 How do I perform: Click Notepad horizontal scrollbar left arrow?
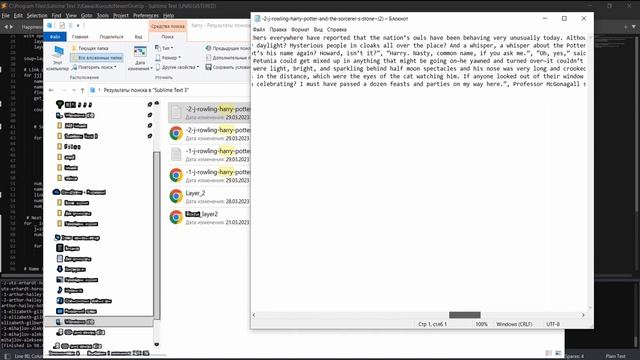[x=254, y=315]
